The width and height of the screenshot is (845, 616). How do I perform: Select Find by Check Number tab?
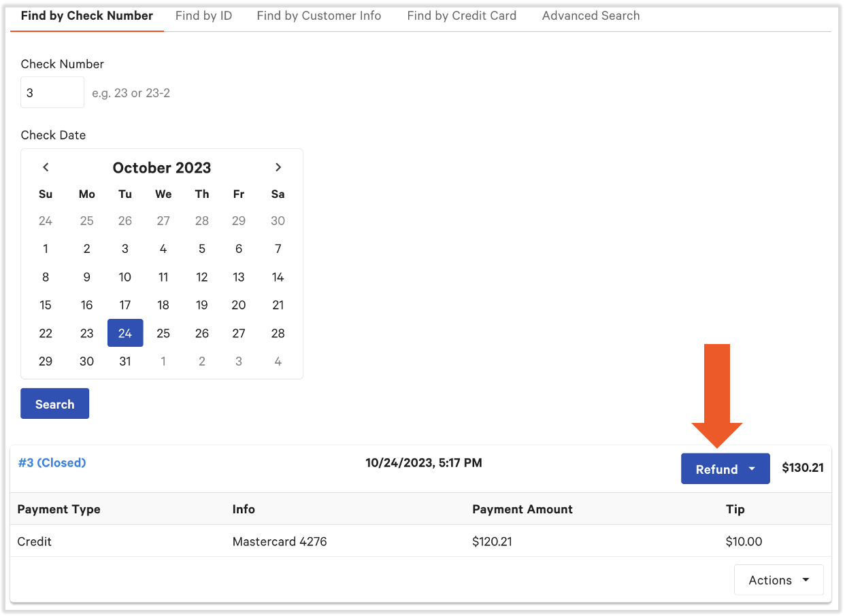click(x=87, y=16)
